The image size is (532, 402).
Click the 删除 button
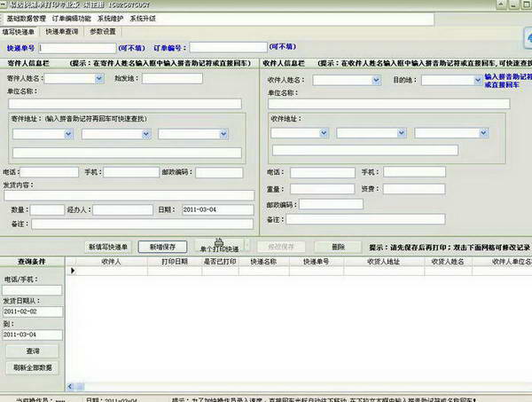337,246
